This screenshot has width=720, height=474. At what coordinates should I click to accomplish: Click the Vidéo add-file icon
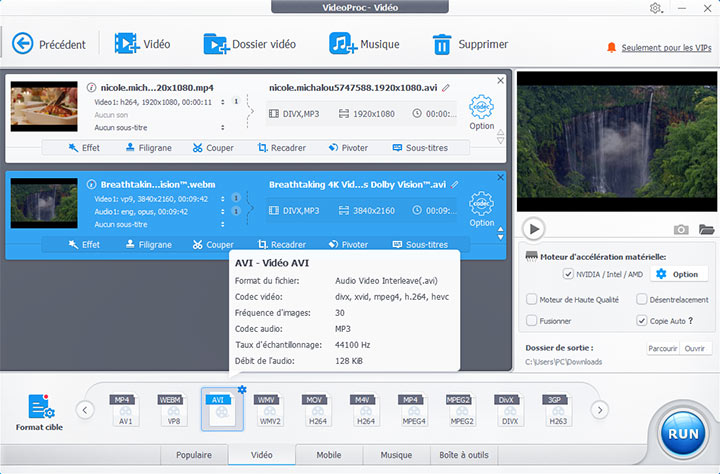click(126, 44)
